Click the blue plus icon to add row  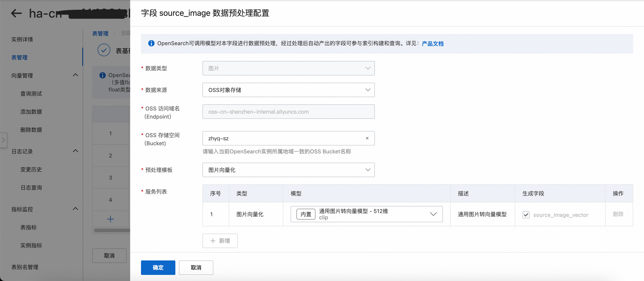pyautogui.click(x=110, y=219)
